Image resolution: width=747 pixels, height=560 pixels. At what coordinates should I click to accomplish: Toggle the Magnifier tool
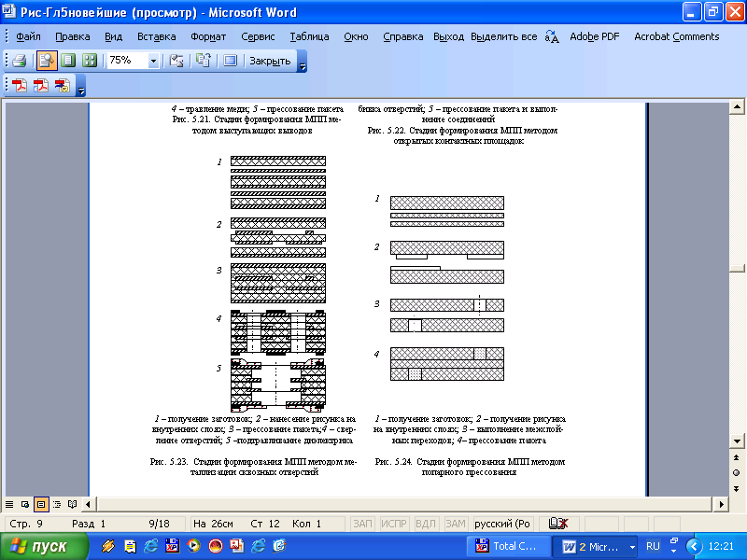(x=46, y=61)
